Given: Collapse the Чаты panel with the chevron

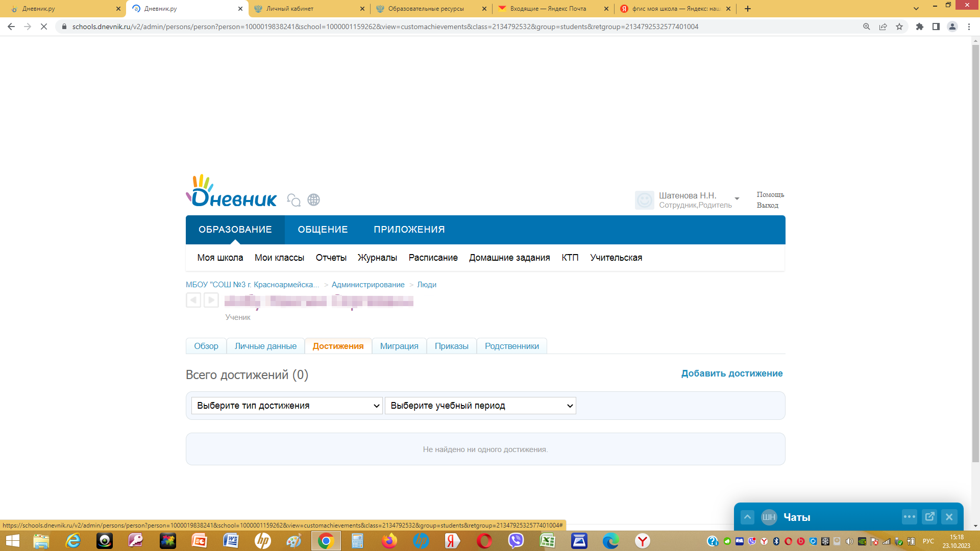Looking at the screenshot, I should tap(747, 517).
